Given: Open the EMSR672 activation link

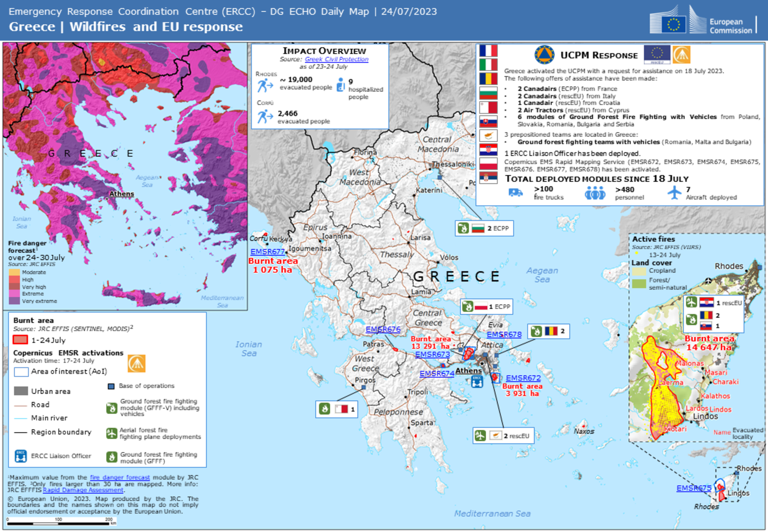Looking at the screenshot, I should click(x=523, y=378).
